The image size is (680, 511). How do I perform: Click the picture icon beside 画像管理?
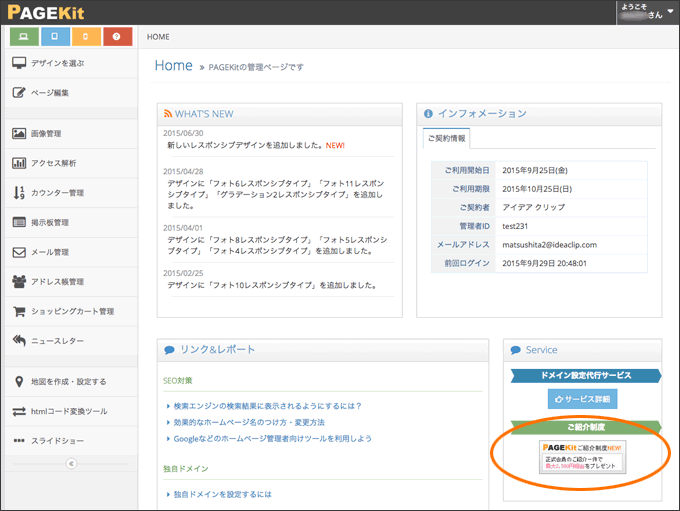19,133
